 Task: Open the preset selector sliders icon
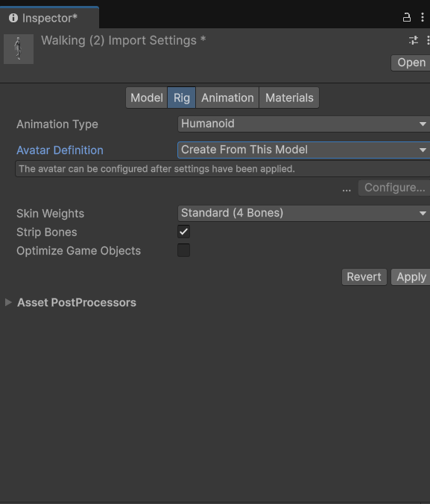pyautogui.click(x=414, y=40)
